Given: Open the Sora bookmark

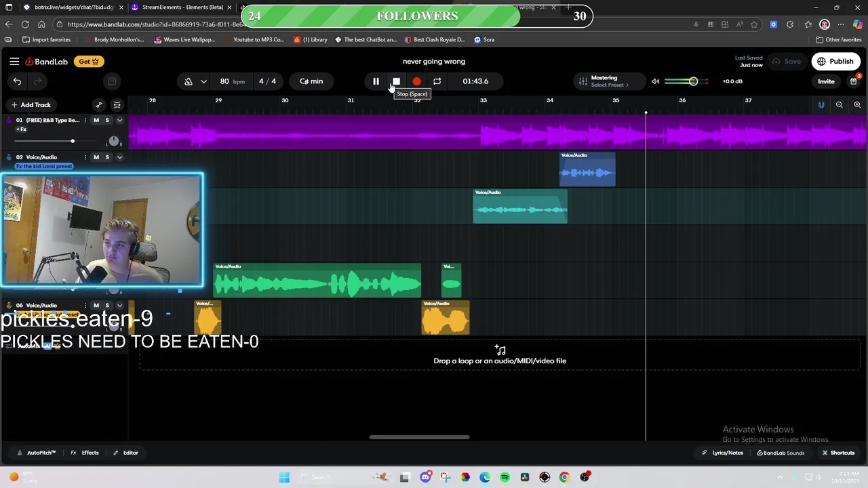Looking at the screenshot, I should (484, 40).
